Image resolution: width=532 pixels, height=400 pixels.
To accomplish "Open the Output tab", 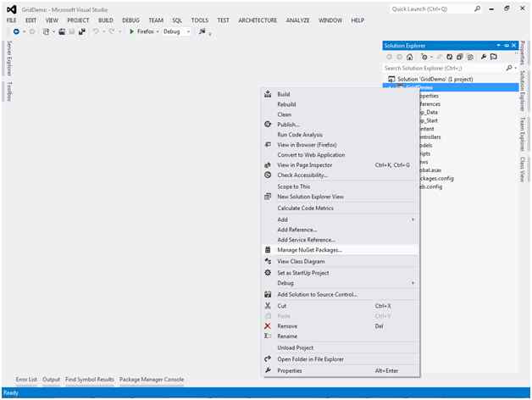I will (51, 380).
